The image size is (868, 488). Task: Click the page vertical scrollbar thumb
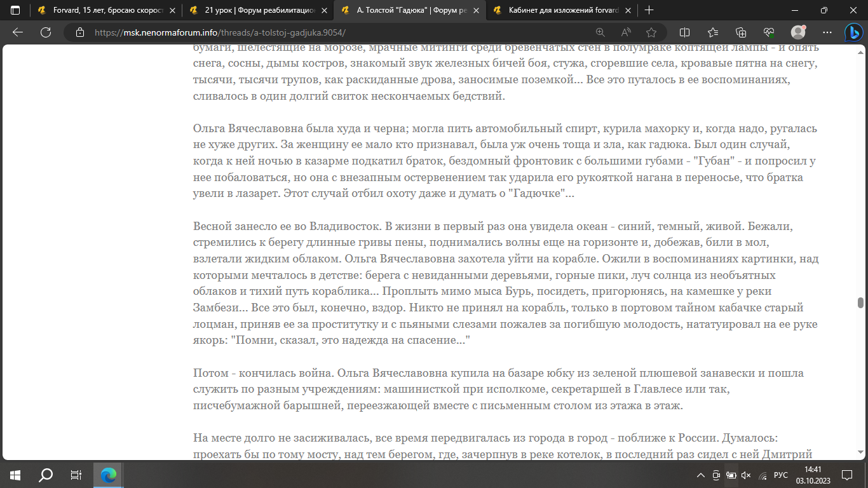click(x=861, y=302)
